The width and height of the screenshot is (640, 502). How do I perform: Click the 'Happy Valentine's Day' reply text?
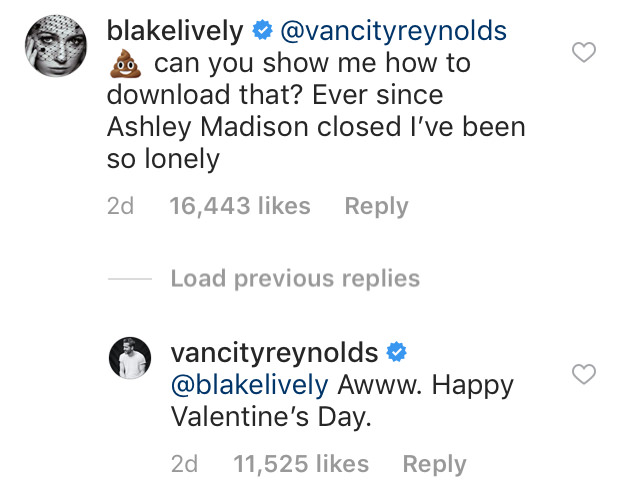(342, 401)
